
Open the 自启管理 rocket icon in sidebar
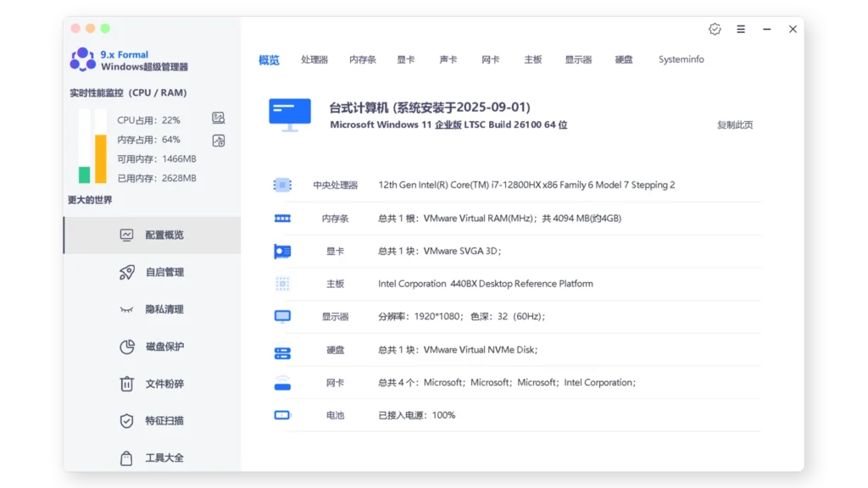tap(127, 272)
